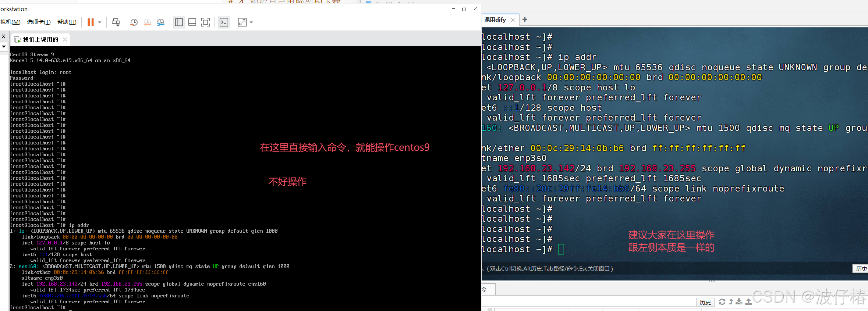
Task: Open the power options dropdown arrow
Action: point(100,22)
